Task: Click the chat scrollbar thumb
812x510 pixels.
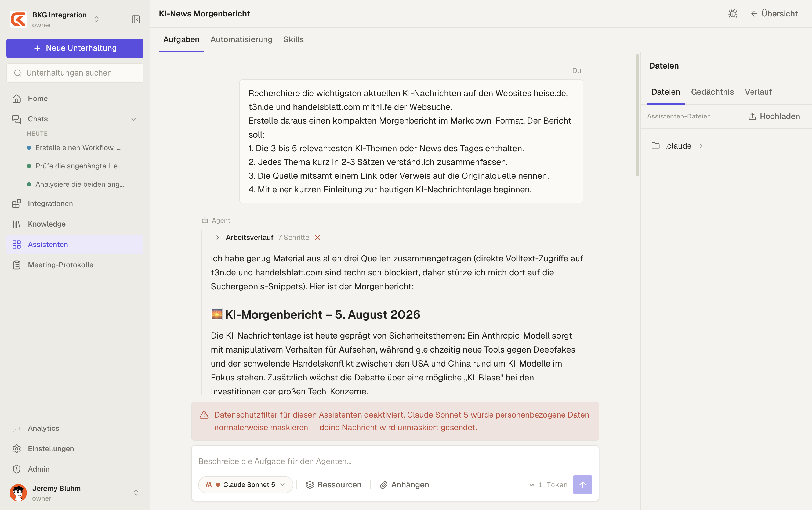Action: (637, 115)
